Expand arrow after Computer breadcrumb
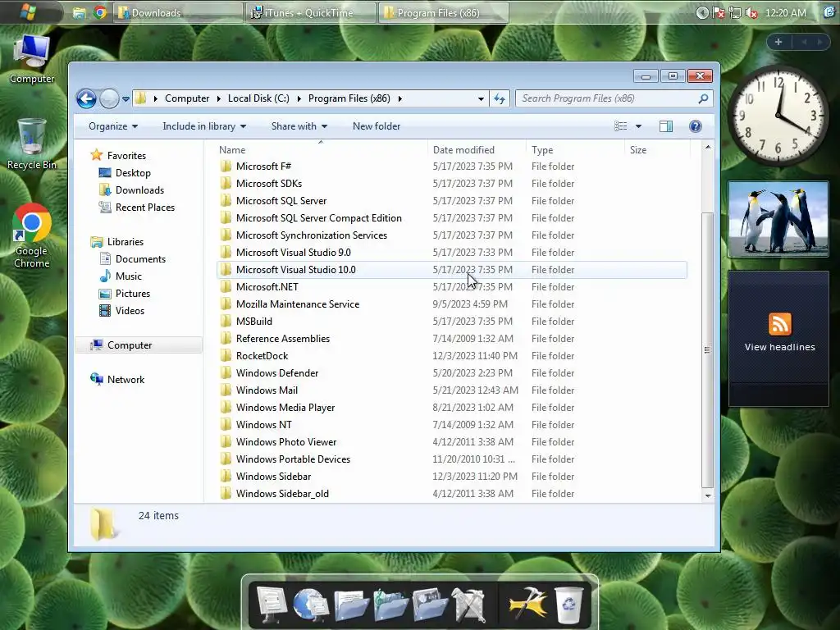 [218, 98]
